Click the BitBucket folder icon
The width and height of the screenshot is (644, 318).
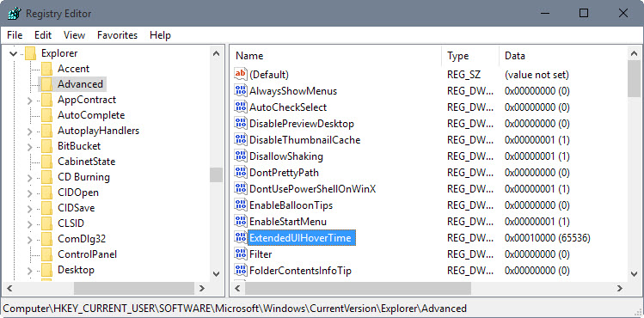[x=46, y=146]
